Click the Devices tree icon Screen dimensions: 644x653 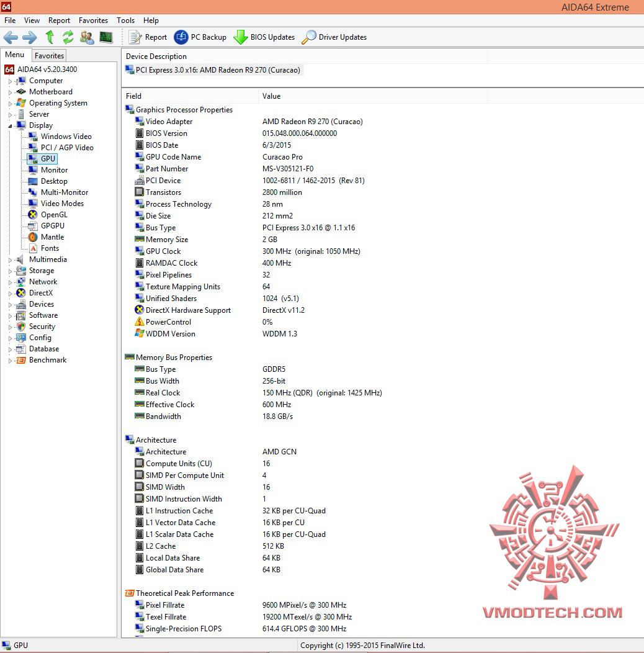(x=21, y=304)
